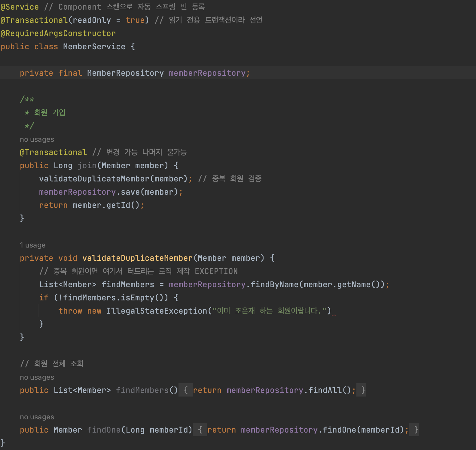Click the @Service annotation
476x450 pixels.
pos(20,7)
